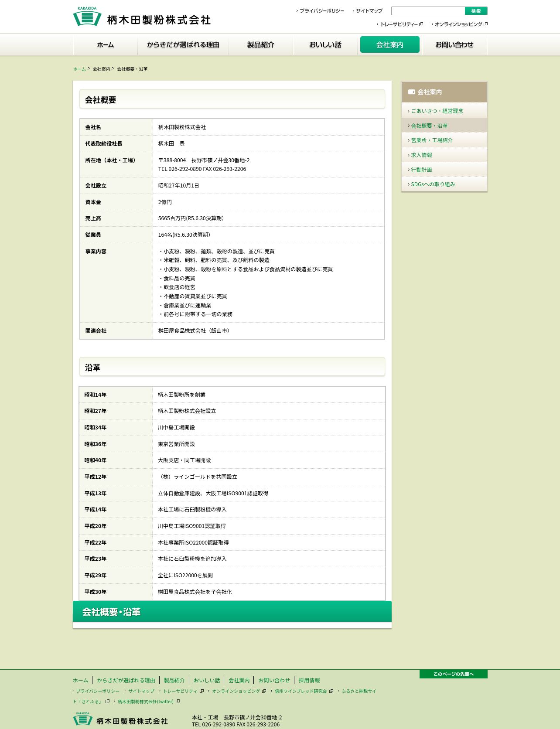Focus the header search input field
Screen dimensions: 560x729
pos(428,11)
